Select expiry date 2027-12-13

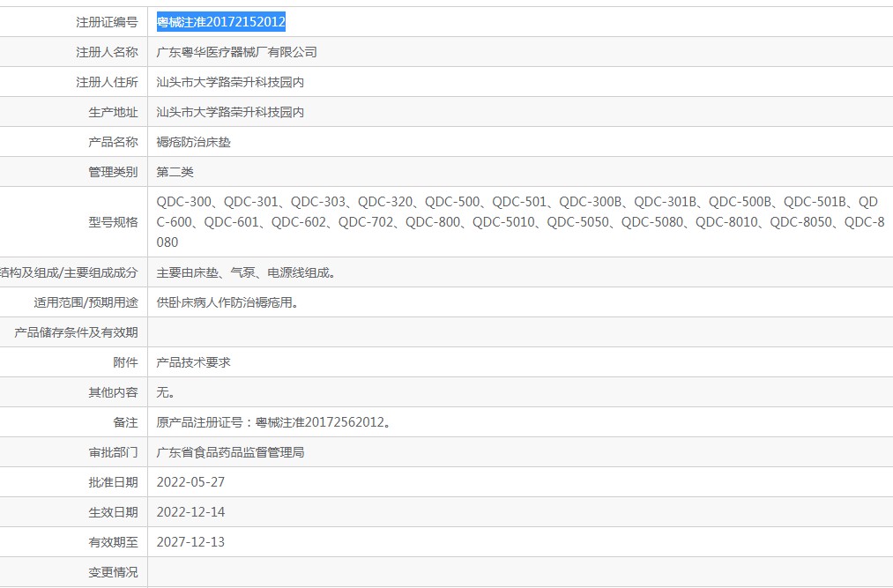click(190, 542)
